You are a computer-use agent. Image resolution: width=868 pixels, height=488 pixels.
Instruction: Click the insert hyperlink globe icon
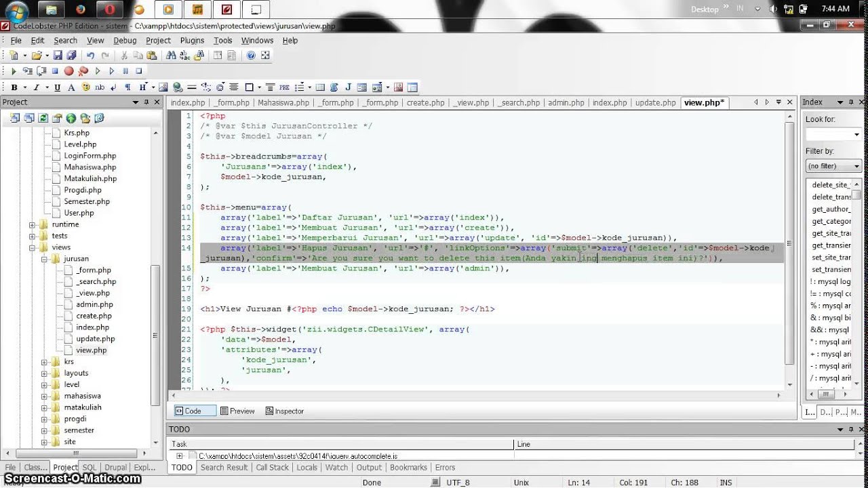click(178, 87)
